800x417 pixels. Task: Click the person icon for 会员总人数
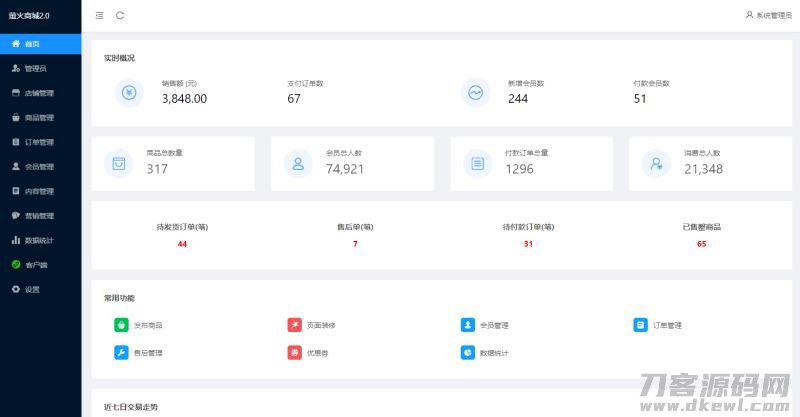click(x=298, y=163)
